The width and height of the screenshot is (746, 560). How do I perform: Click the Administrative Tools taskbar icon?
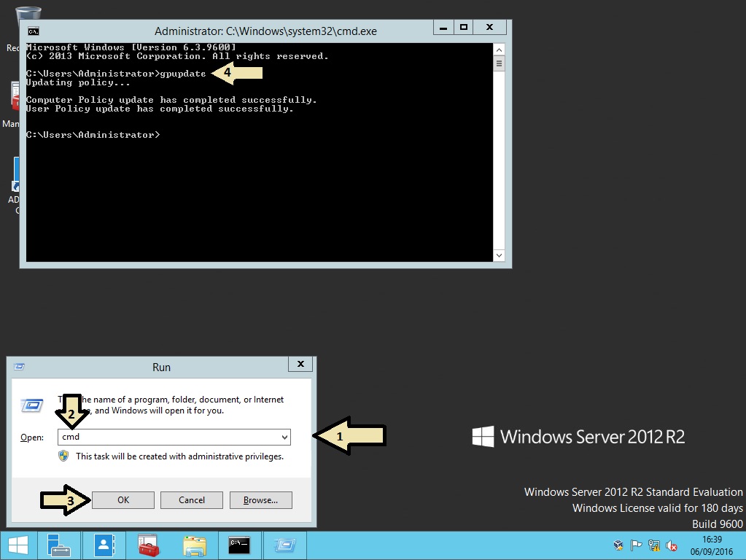[x=149, y=545]
